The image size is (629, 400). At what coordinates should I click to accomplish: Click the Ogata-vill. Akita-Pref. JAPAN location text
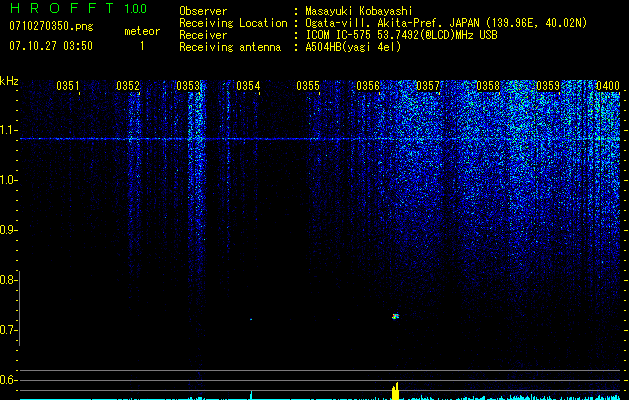pyautogui.click(x=446, y=23)
